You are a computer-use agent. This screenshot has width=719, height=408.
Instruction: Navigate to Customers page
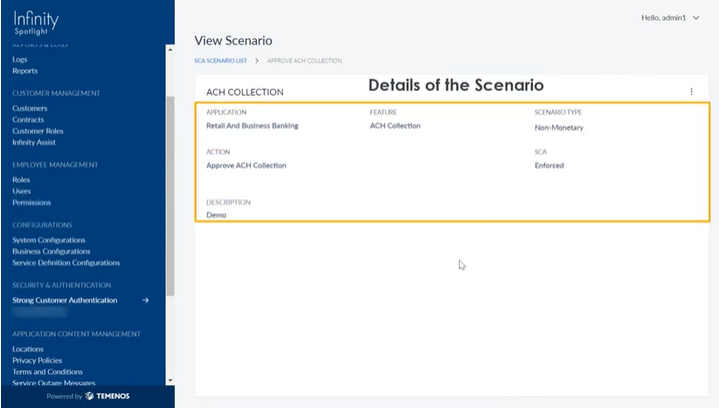[29, 108]
